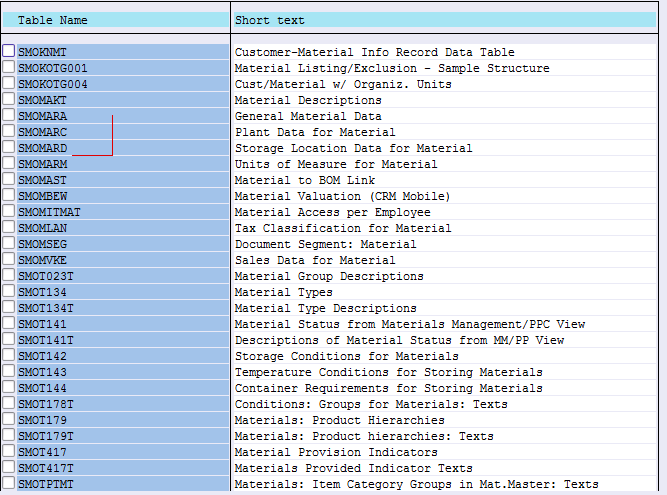
Task: Select the SMOMBEW table name cell
Action: pyautogui.click(x=123, y=196)
